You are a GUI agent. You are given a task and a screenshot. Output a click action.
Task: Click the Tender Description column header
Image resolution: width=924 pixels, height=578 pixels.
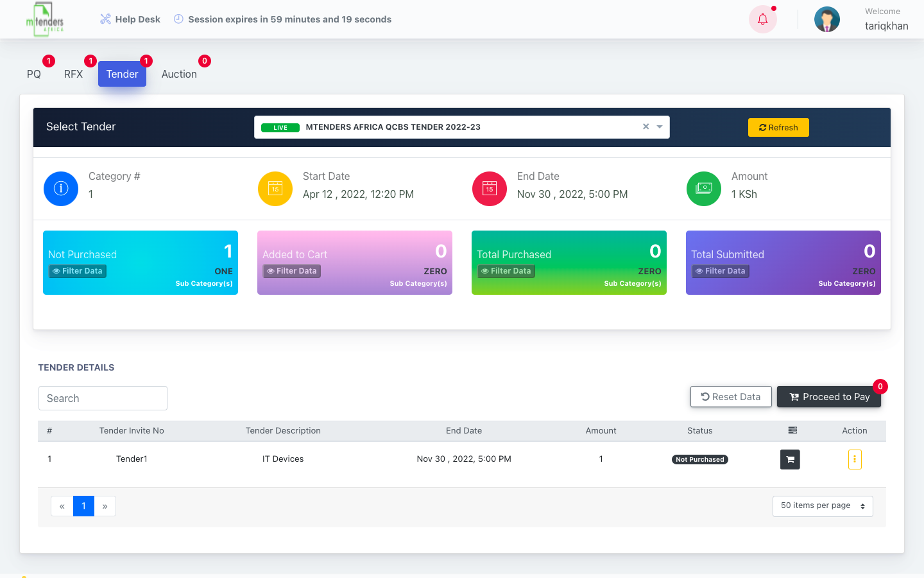point(283,431)
